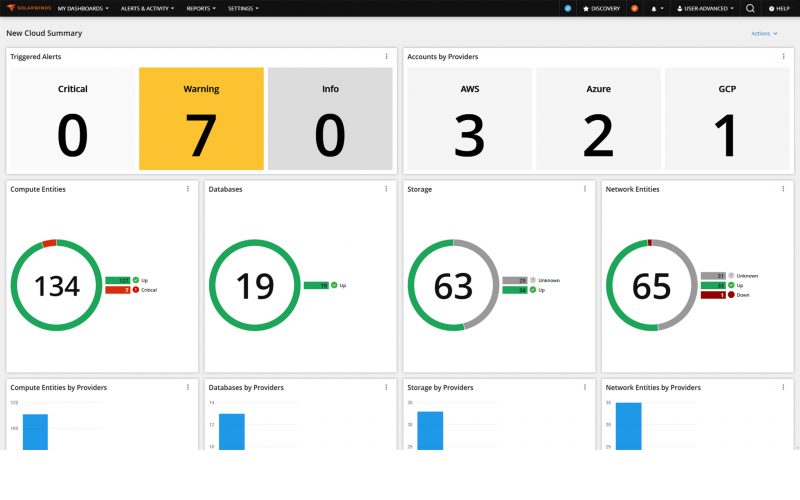Screen dimensions: 800x500
Task: Click the AWS accounts tile
Action: point(469,118)
